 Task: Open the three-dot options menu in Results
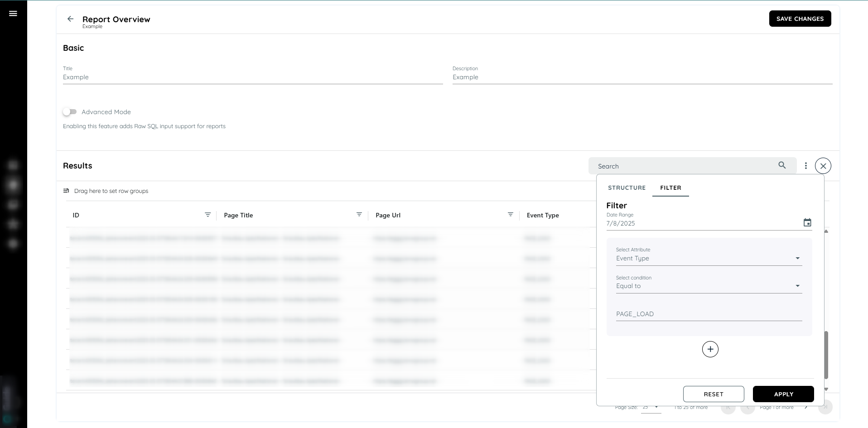[x=805, y=166]
